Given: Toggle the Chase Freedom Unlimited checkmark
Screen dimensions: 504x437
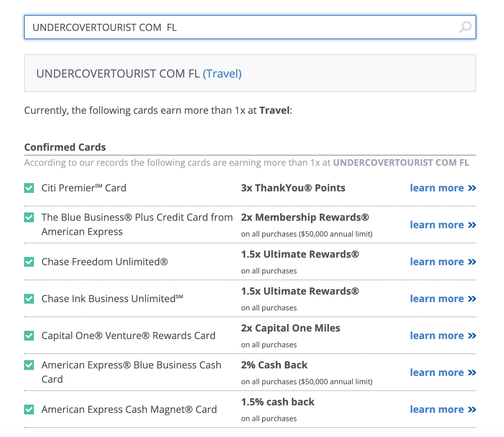Looking at the screenshot, I should point(29,262).
